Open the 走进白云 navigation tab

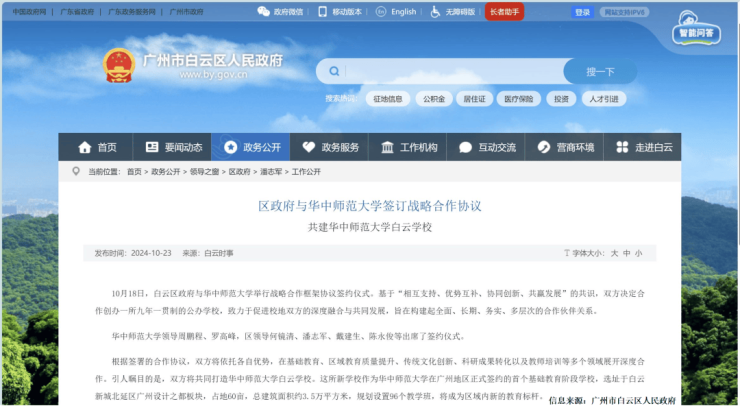(642, 147)
